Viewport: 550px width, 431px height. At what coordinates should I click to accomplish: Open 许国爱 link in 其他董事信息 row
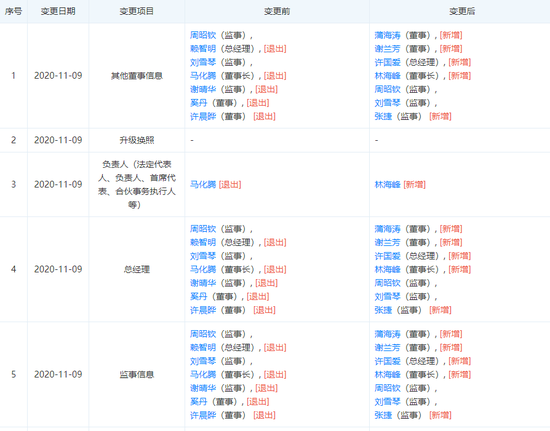pyautogui.click(x=387, y=62)
